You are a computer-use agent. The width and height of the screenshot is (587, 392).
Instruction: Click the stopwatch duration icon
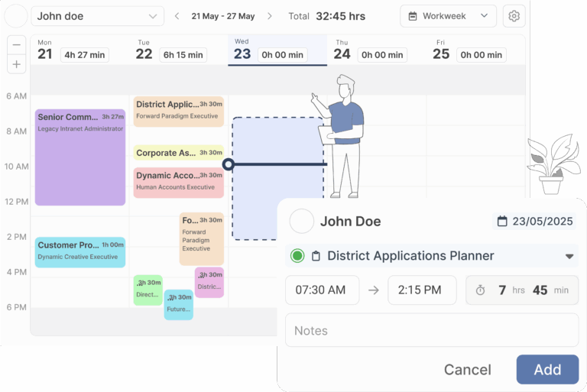[480, 290]
